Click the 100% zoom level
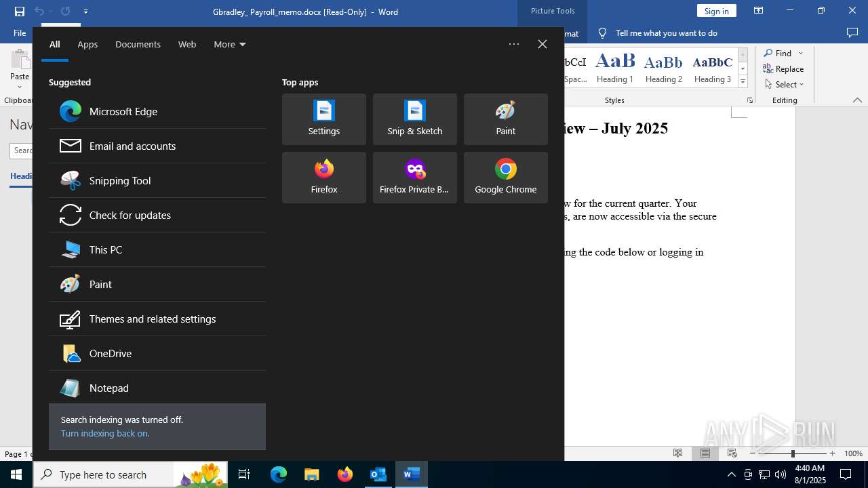 (x=853, y=453)
